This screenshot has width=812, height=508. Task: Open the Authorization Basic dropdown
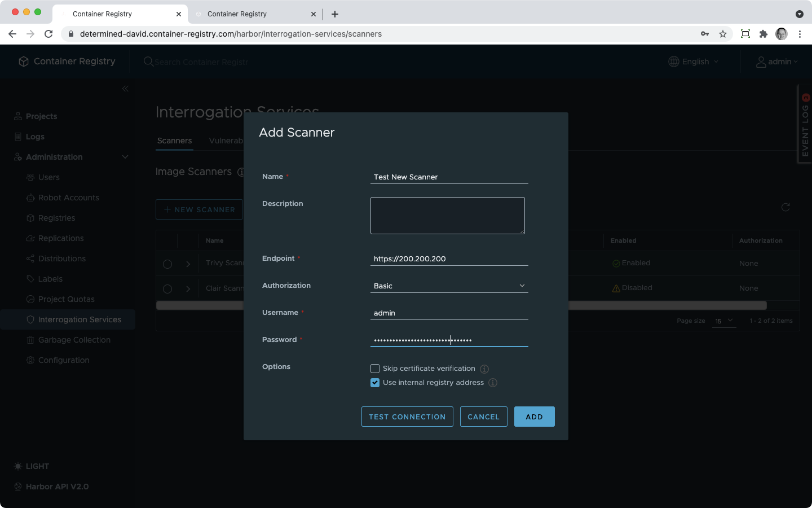click(449, 286)
